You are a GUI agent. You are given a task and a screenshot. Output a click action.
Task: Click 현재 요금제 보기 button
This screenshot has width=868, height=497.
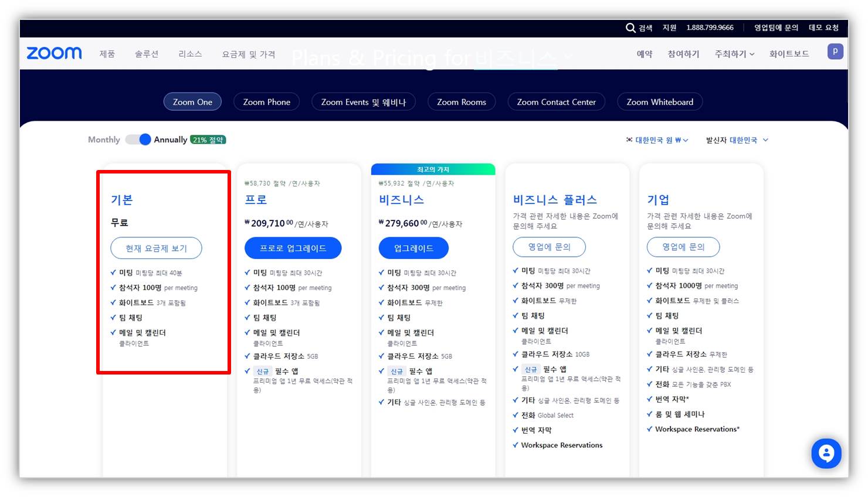click(156, 248)
